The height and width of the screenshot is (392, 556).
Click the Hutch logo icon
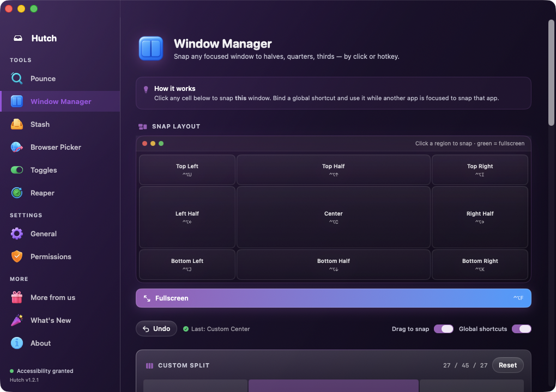(x=18, y=38)
